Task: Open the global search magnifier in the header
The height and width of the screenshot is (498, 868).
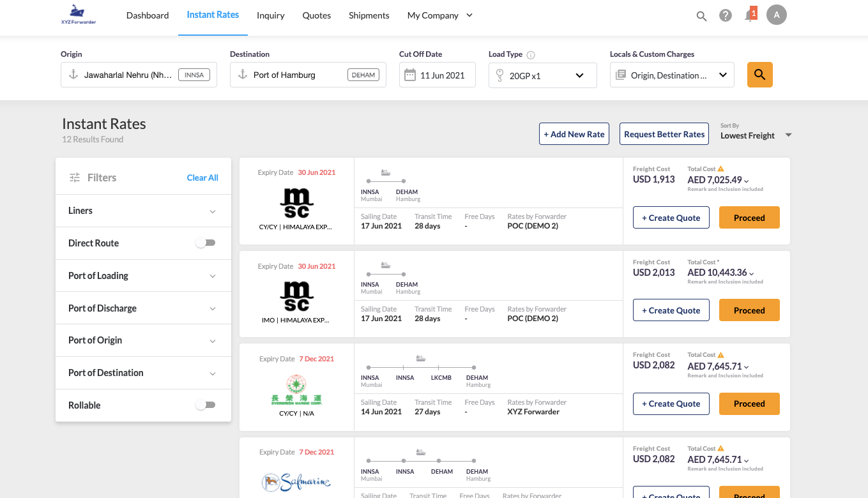Action: point(701,15)
